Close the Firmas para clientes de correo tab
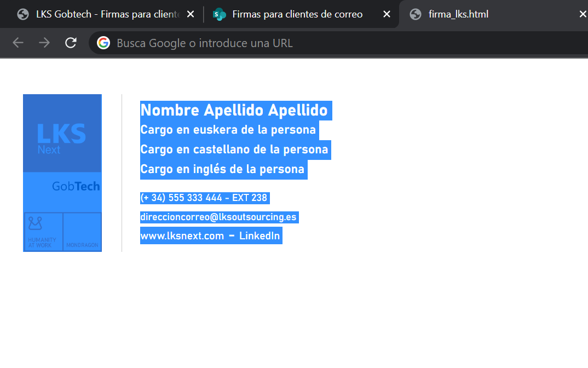588x368 pixels. point(387,14)
